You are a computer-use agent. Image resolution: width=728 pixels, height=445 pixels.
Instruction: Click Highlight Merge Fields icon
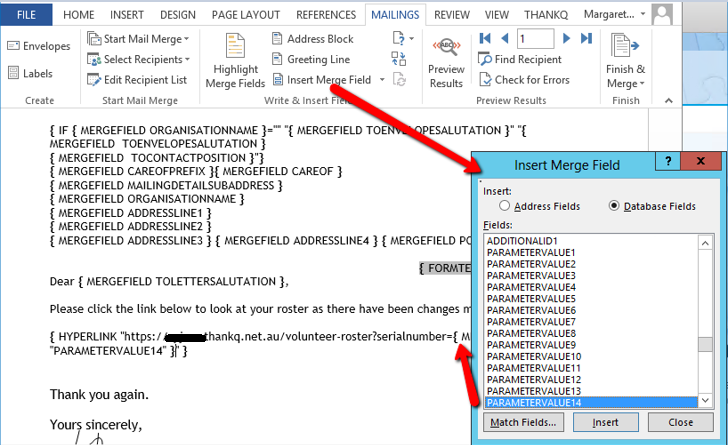click(x=235, y=60)
